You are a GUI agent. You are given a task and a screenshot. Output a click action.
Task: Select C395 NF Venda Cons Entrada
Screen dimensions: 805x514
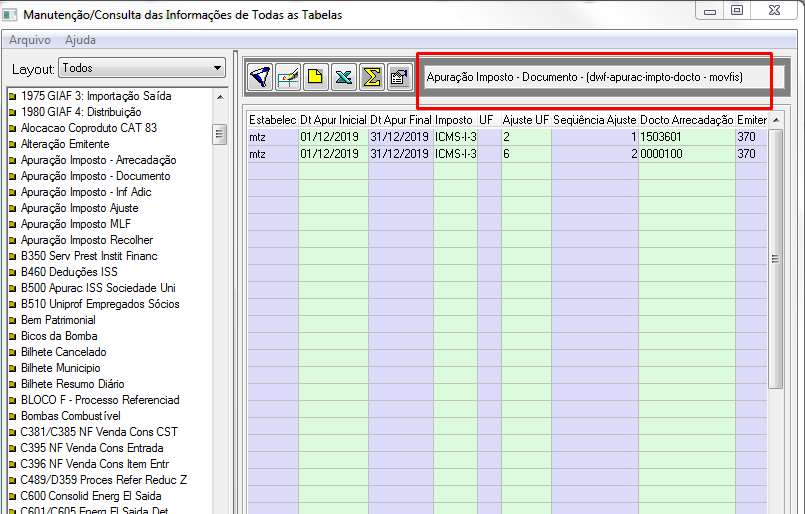pos(92,448)
